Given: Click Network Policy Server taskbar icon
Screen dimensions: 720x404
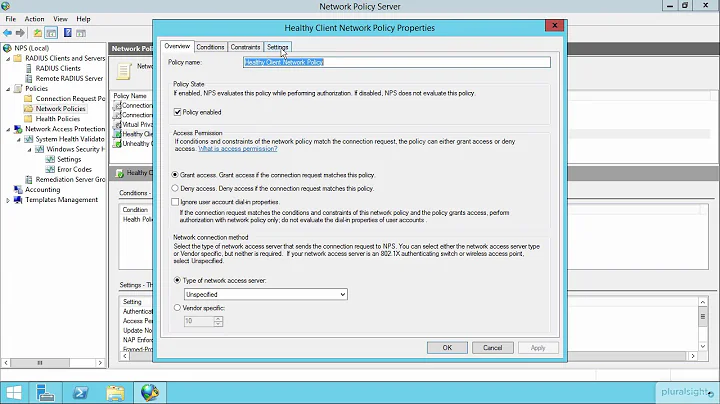Looking at the screenshot, I should tap(150, 393).
